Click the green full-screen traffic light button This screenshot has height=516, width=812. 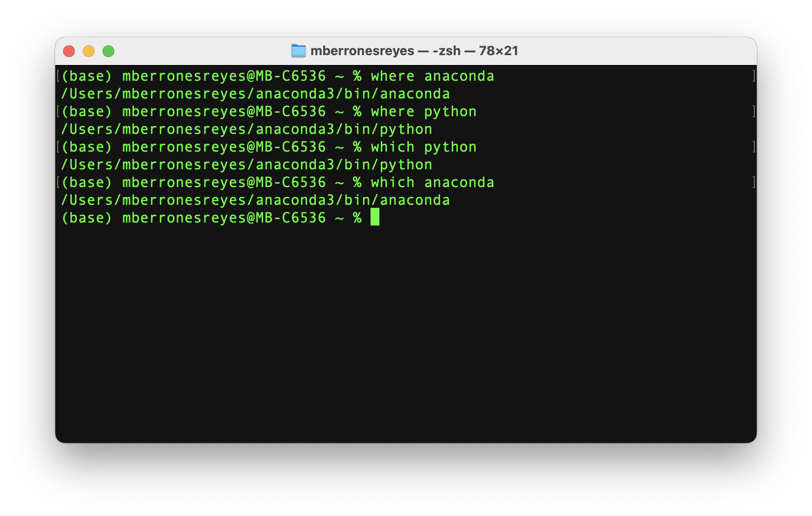(108, 51)
